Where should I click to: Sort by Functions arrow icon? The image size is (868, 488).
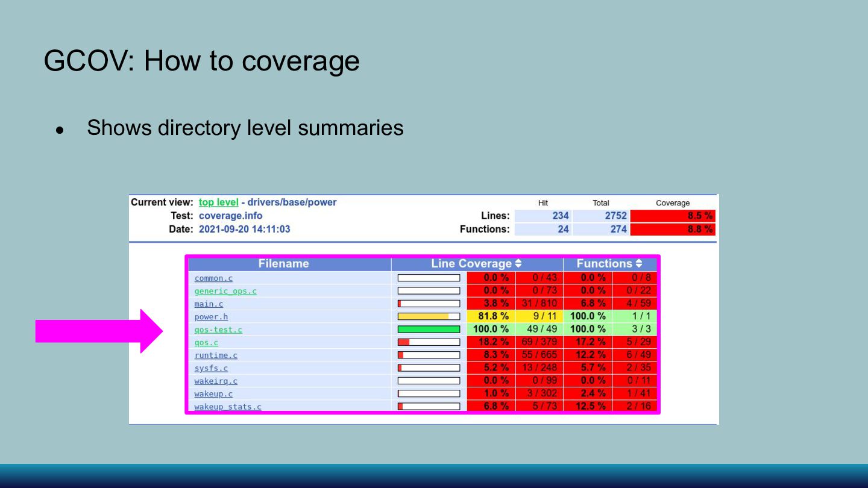(x=639, y=264)
